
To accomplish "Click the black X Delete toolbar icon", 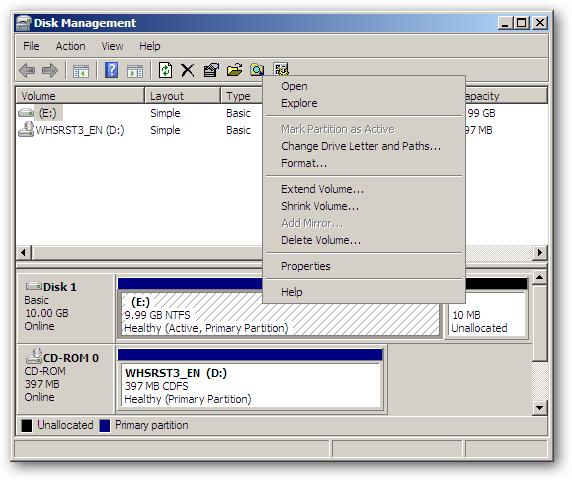I will click(x=188, y=70).
